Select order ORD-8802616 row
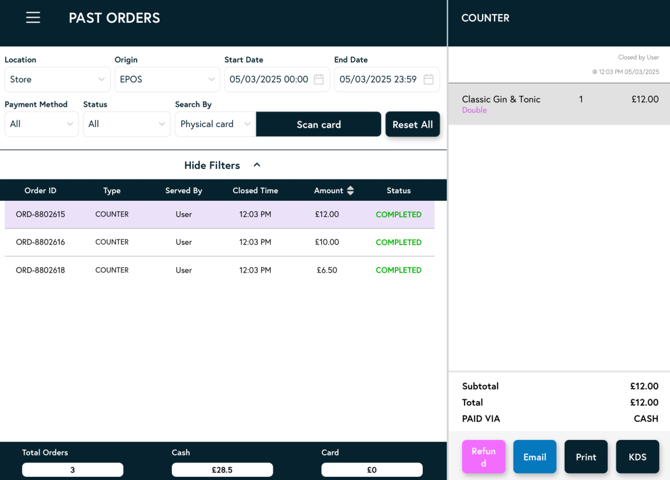The height and width of the screenshot is (480, 670). point(220,242)
